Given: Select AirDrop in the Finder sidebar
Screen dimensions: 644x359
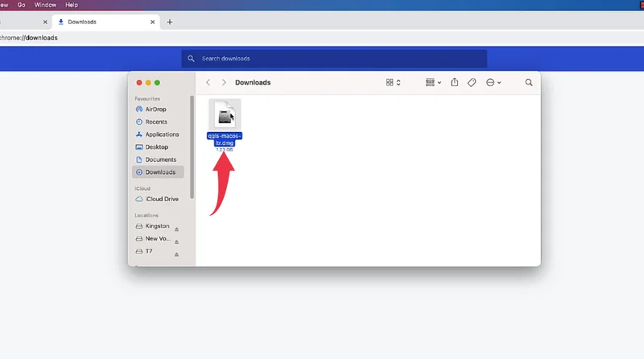Looking at the screenshot, I should point(156,109).
